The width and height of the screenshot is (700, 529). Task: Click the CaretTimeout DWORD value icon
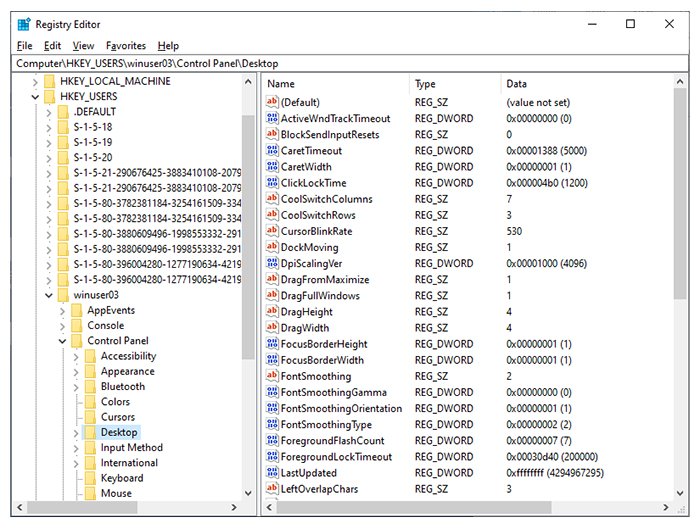tap(272, 150)
